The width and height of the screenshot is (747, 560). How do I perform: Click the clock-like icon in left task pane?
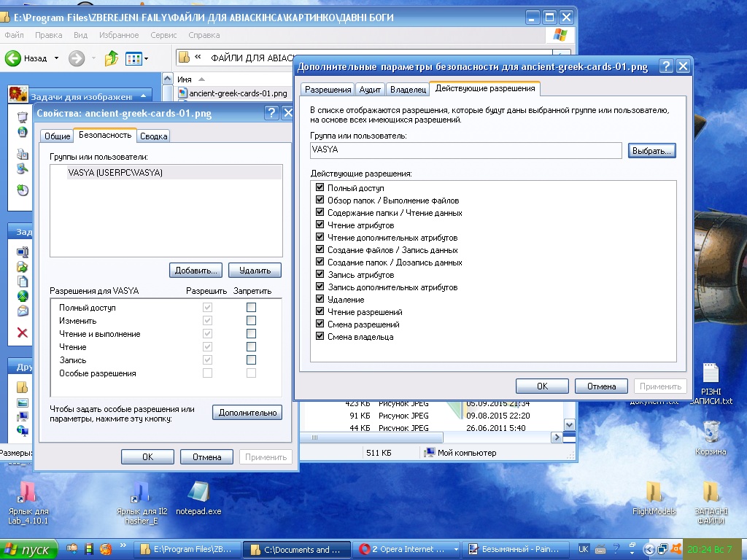tap(23, 190)
